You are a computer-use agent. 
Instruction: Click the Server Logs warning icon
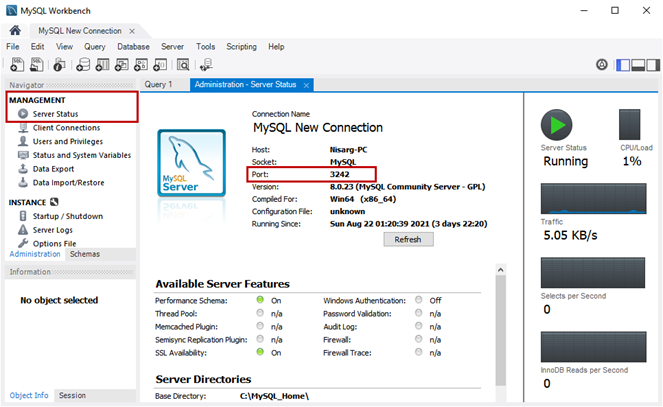click(x=23, y=229)
